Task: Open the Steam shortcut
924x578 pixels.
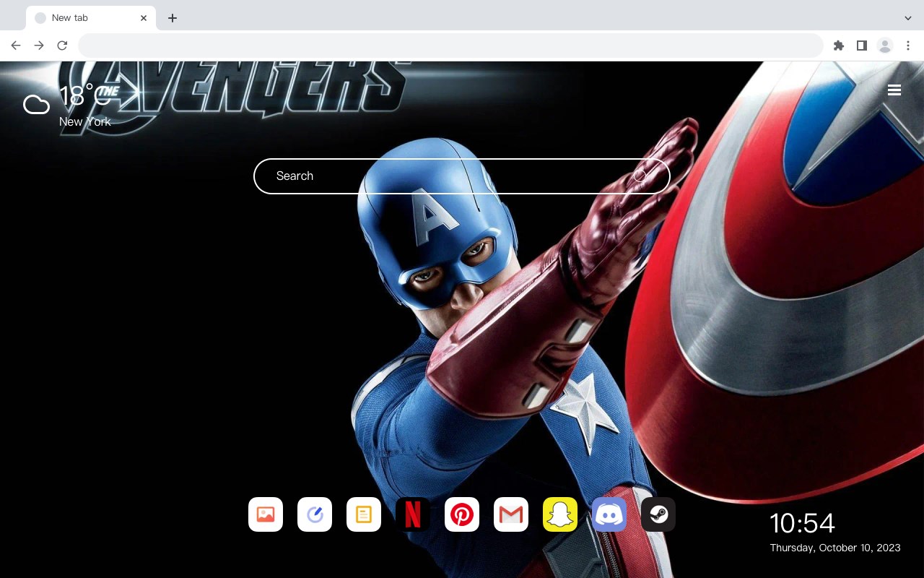Action: 658,514
